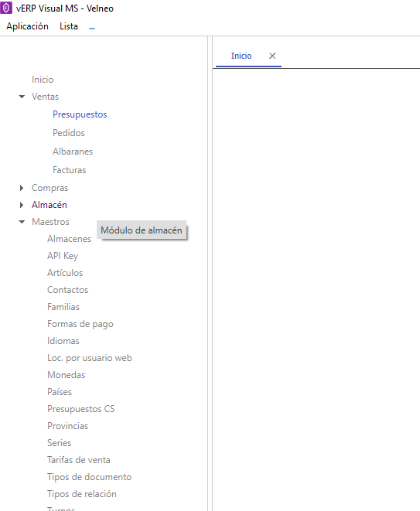The width and height of the screenshot is (420, 511).
Task: Switch to the Inicio tab
Action: pos(241,56)
